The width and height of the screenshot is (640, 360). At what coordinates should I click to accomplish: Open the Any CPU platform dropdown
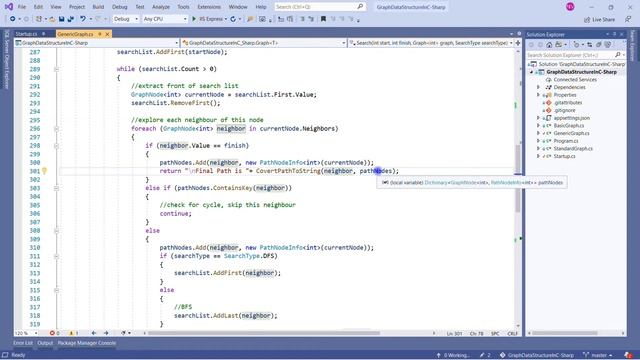point(165,19)
